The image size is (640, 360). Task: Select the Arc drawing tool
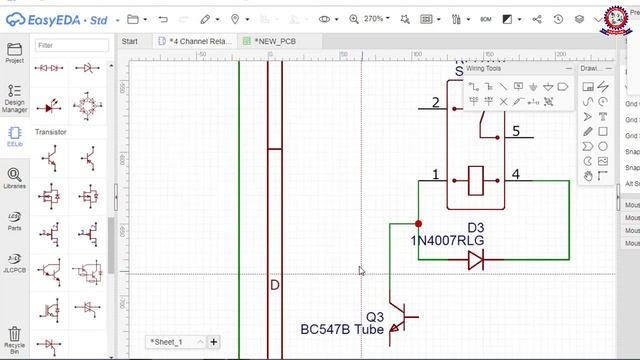click(603, 102)
